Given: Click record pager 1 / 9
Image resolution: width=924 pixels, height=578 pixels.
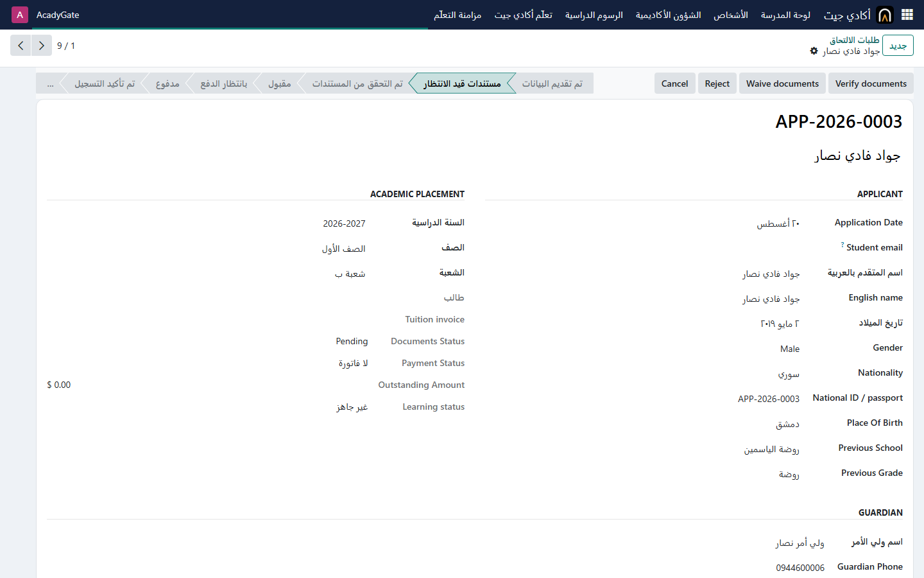Looking at the screenshot, I should point(66,46).
